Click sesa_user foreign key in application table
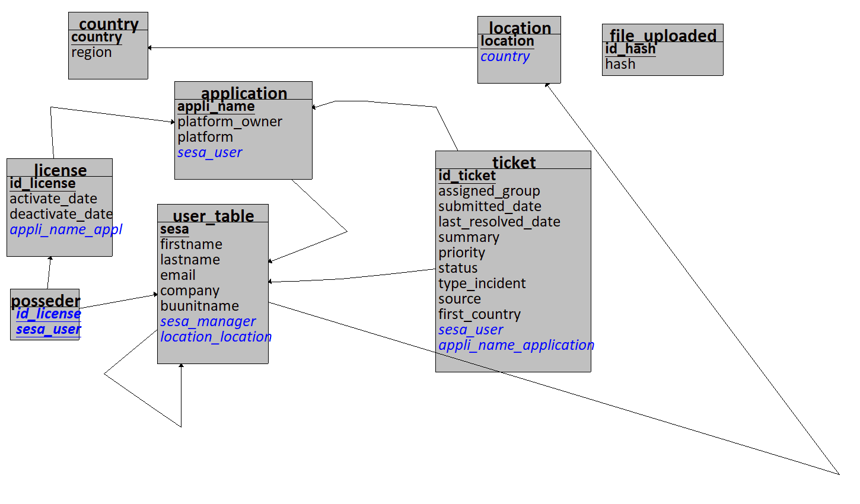The image size is (860, 504). tap(210, 153)
